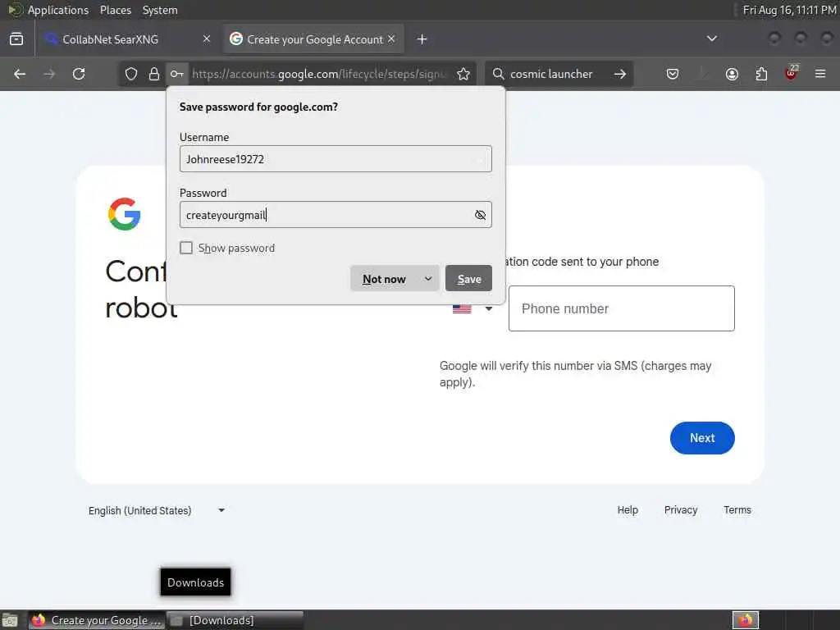The height and width of the screenshot is (630, 840).
Task: Click the blue Next button
Action: (702, 438)
